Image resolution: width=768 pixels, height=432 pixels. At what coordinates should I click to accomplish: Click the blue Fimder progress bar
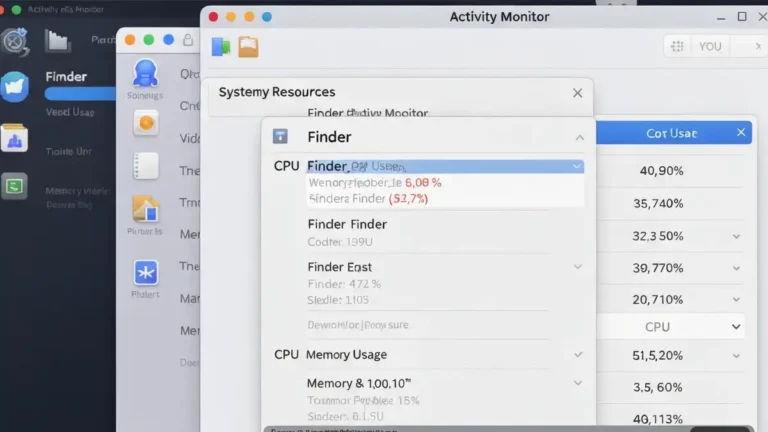[80, 94]
